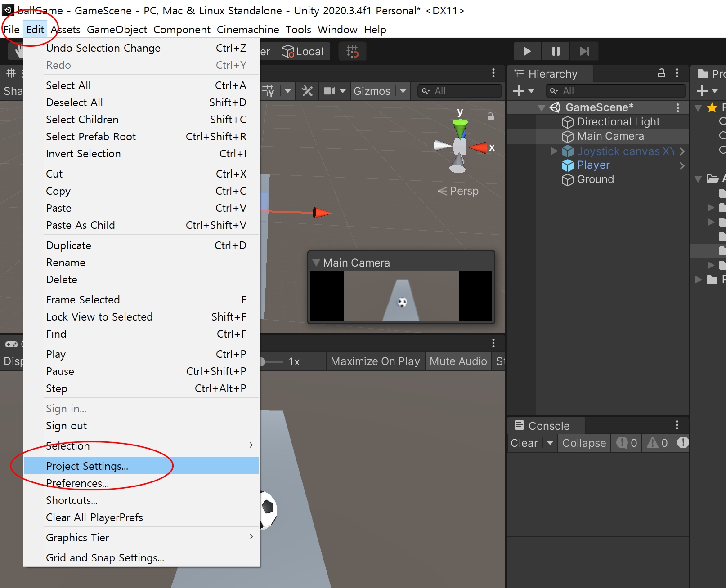The width and height of the screenshot is (726, 588).
Task: Click component tools wrench icon
Action: click(307, 91)
